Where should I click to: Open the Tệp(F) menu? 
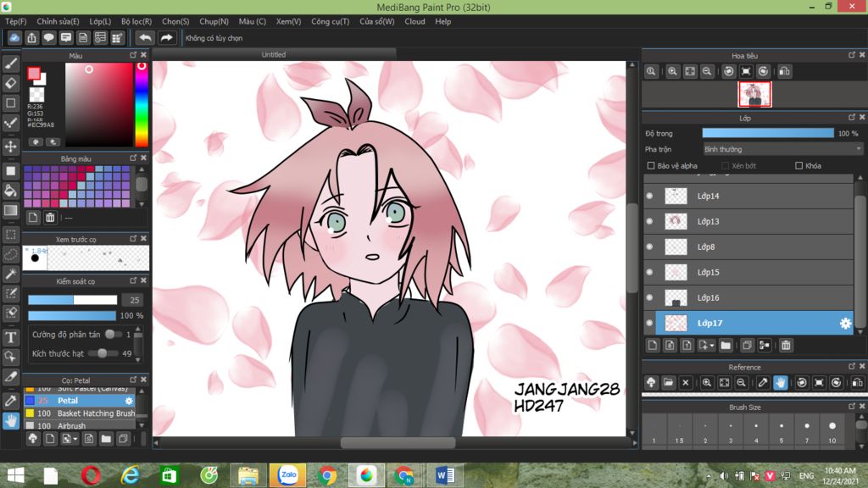click(15, 21)
